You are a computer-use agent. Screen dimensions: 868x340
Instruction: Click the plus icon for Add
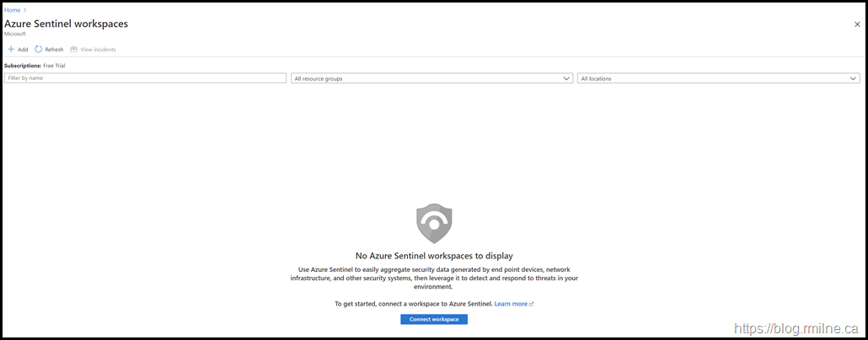pos(11,50)
